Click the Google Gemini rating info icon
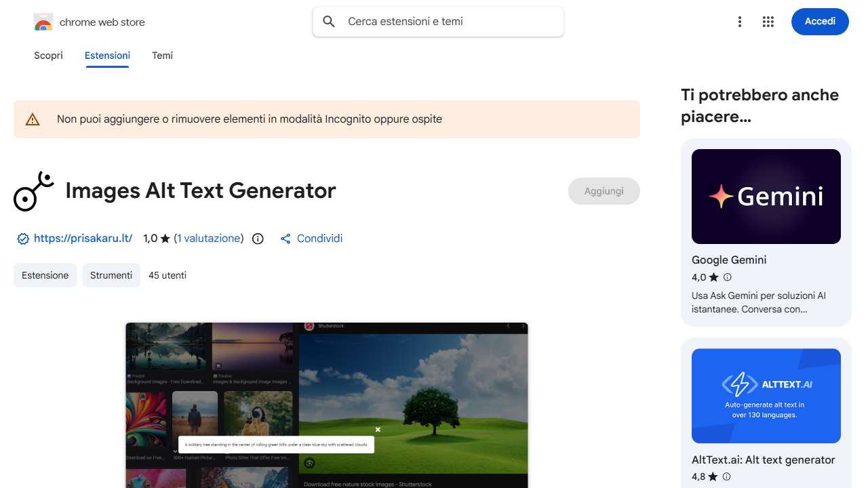Viewport: 868px width, 488px height. click(x=728, y=277)
